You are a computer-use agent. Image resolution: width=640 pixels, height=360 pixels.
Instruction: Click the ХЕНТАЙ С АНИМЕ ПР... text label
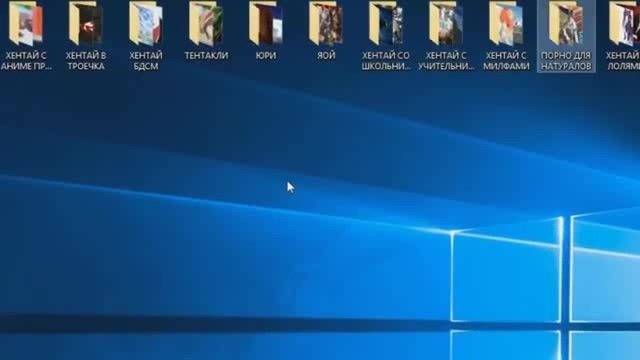[x=26, y=61]
